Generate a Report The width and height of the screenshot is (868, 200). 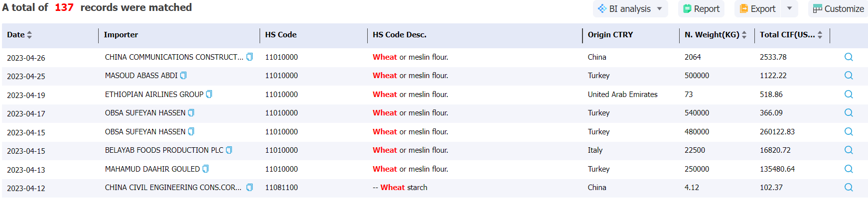click(x=701, y=9)
